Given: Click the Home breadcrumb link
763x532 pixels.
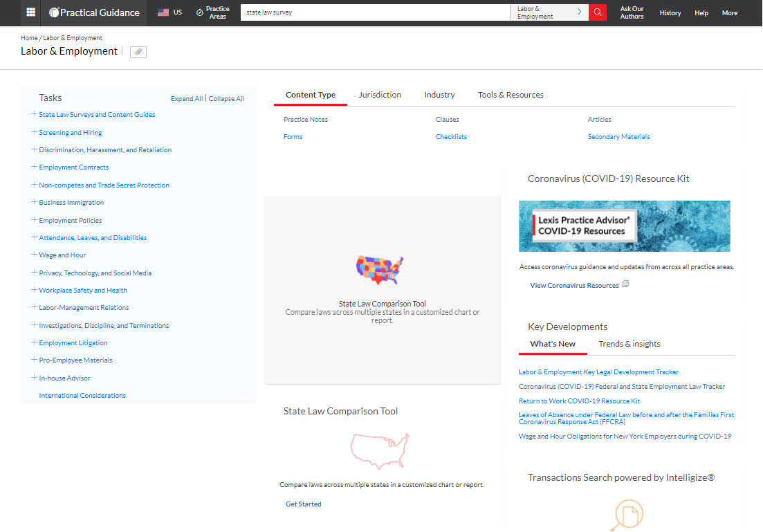Looking at the screenshot, I should [x=29, y=37].
